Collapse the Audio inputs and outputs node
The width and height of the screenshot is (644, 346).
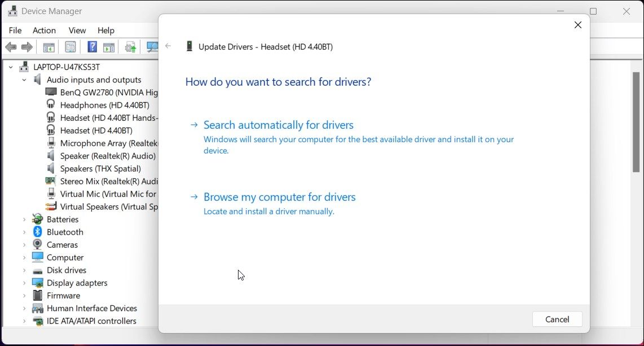pyautogui.click(x=24, y=80)
